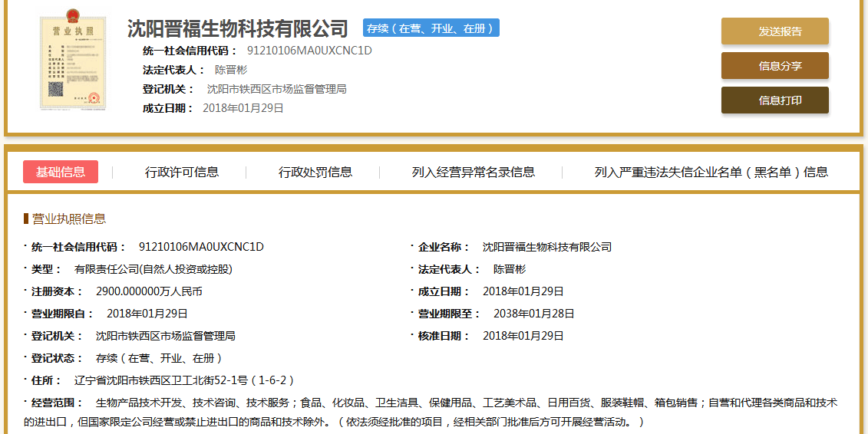Click the credit code under the company title
This screenshot has height=434, width=868.
[x=309, y=51]
